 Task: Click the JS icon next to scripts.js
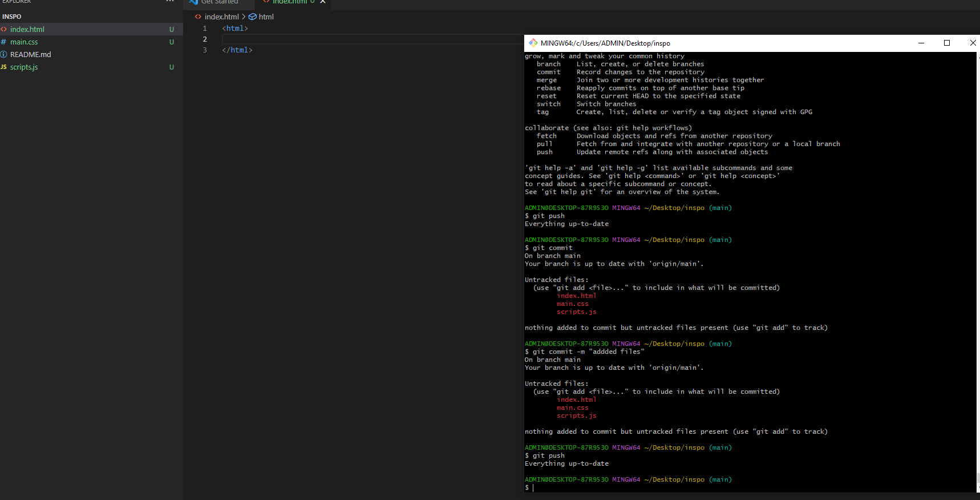tap(3, 67)
